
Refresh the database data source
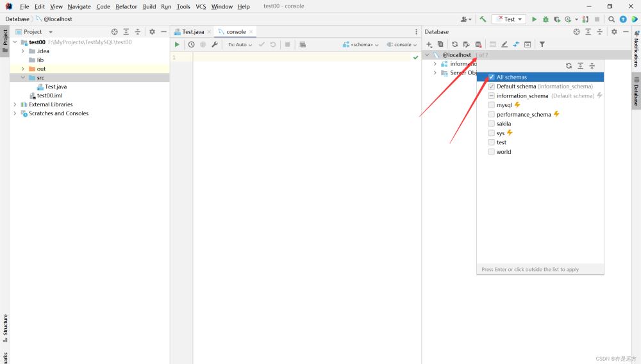[x=454, y=44]
